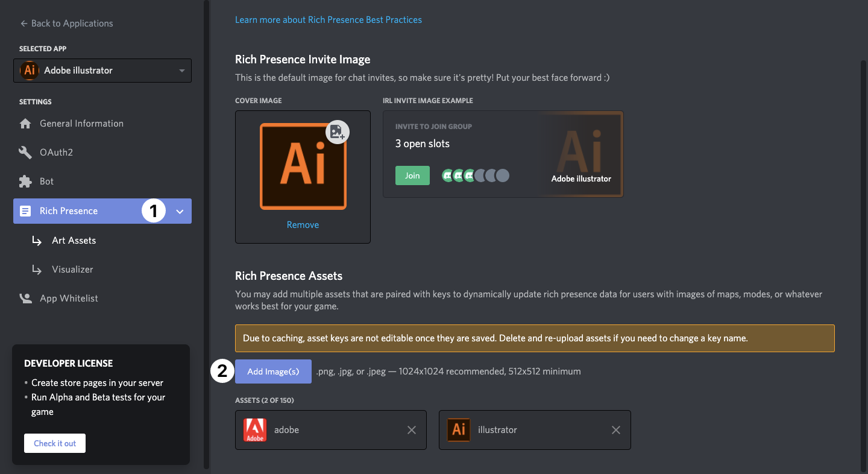Click the "3 open slots" text
868x474 pixels.
point(423,144)
